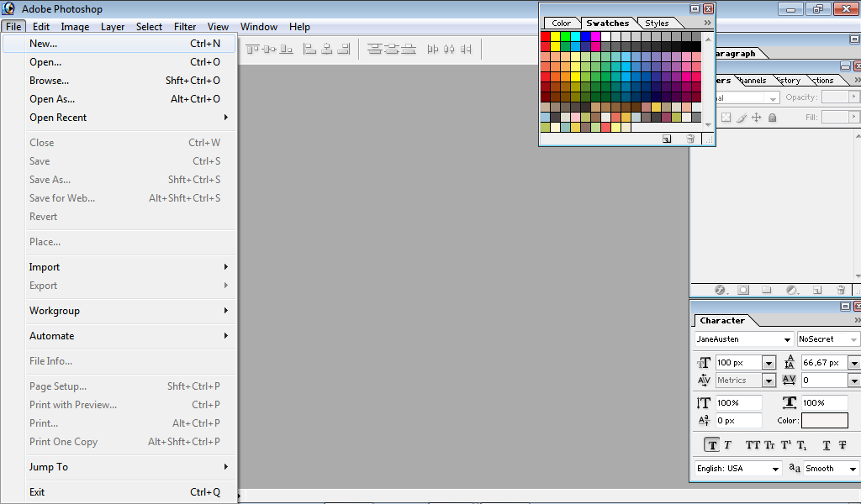
Task: Open the Filter menu
Action: click(x=185, y=26)
